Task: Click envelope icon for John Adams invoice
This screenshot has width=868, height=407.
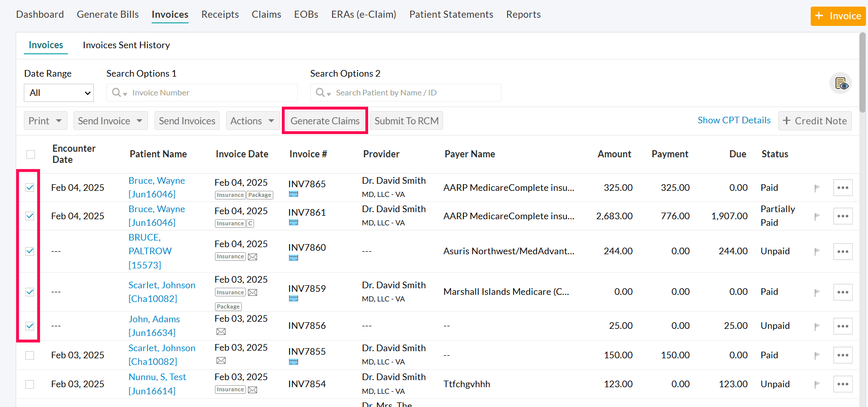Action: point(221,332)
